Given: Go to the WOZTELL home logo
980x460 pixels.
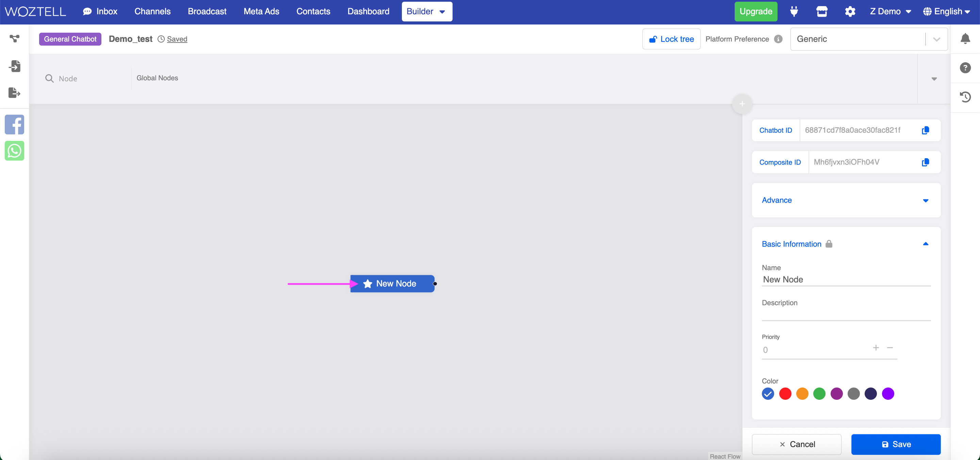Looking at the screenshot, I should 35,12.
